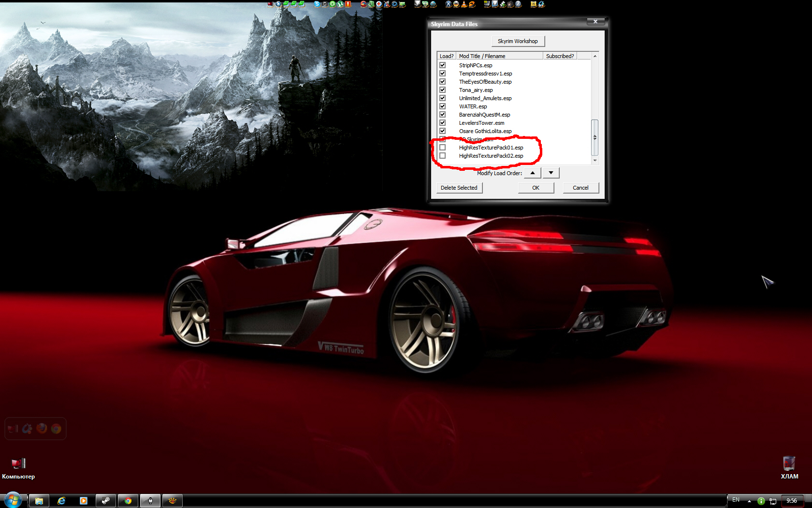Click the mod list vertical scrollbar thumb

[594, 137]
